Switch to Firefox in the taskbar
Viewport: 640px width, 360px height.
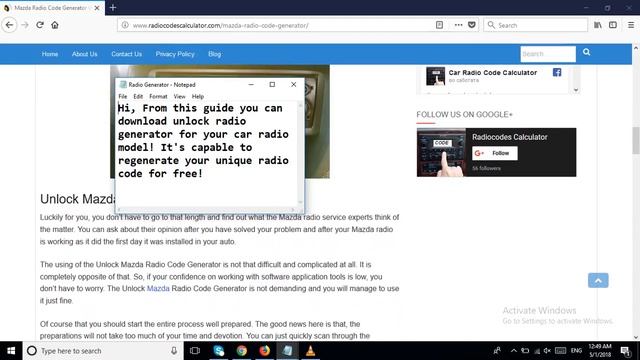point(264,351)
